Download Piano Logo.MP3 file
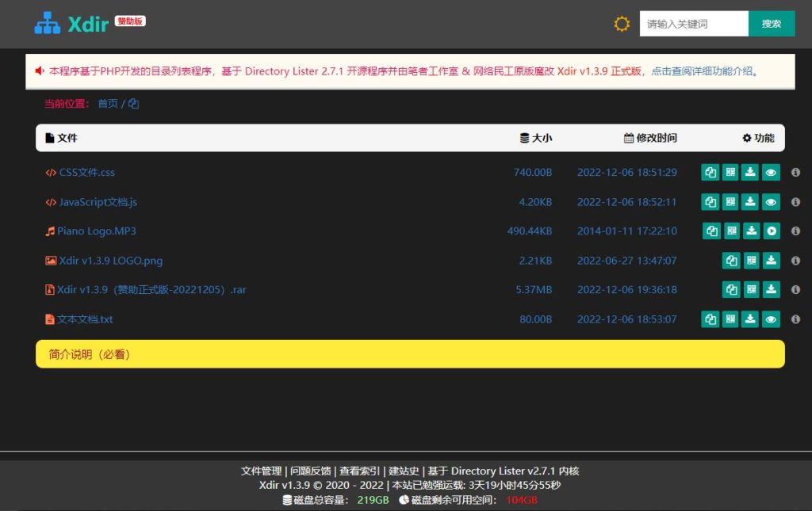The image size is (812, 511). (x=751, y=231)
